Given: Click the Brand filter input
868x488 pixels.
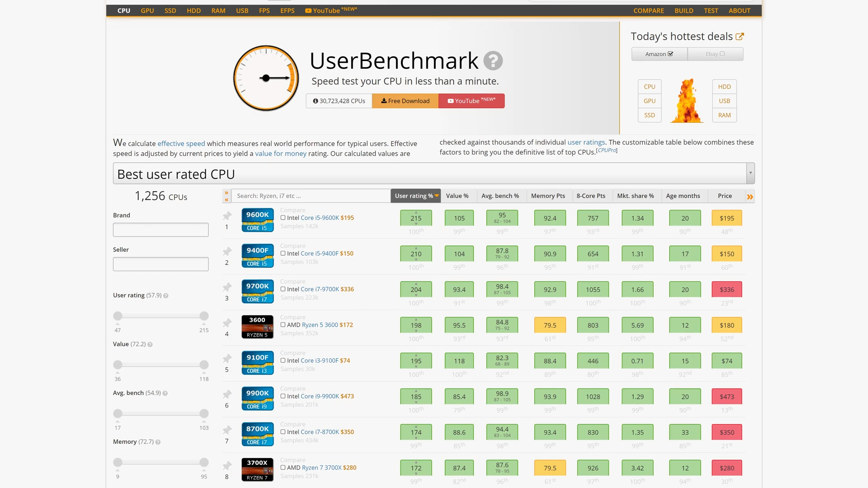Looking at the screenshot, I should (160, 230).
